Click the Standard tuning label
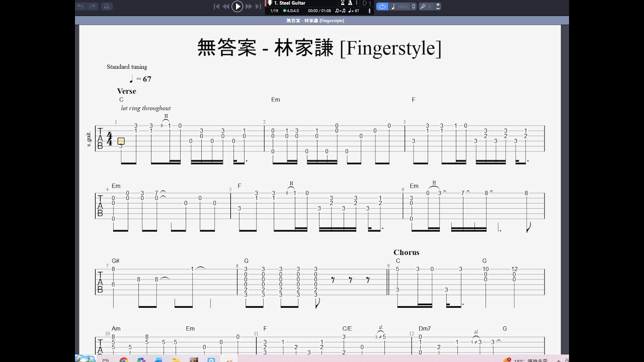This screenshot has width=644, height=362. [127, 67]
